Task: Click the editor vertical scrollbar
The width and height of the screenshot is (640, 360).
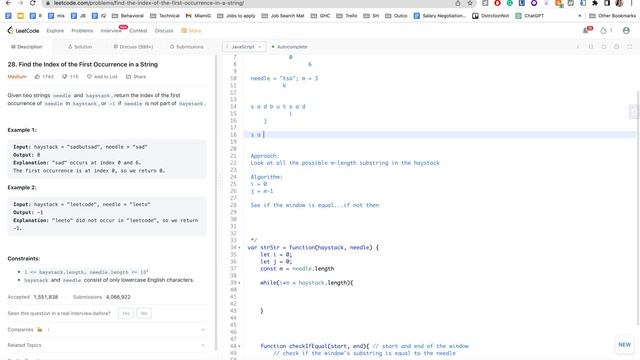Action: click(638, 208)
